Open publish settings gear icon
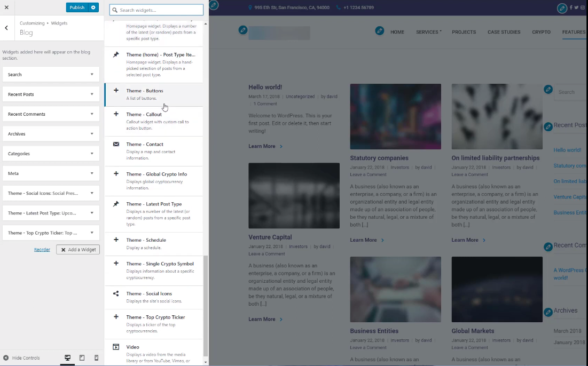588x366 pixels. pyautogui.click(x=93, y=7)
